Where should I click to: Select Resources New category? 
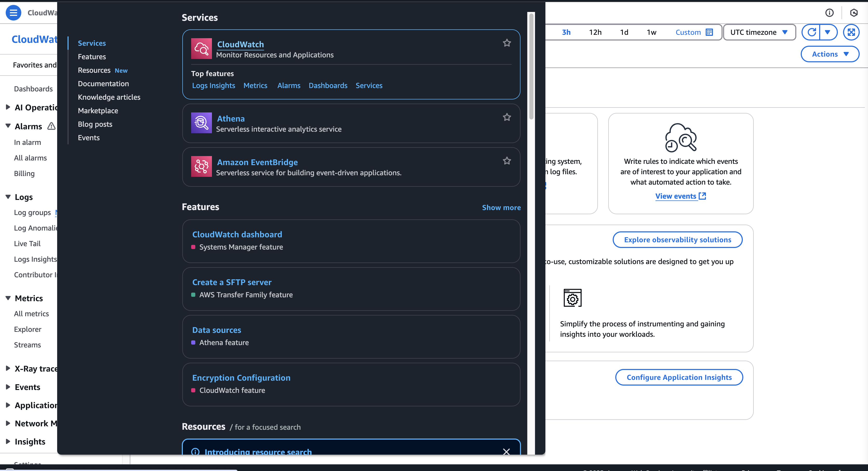(x=102, y=70)
